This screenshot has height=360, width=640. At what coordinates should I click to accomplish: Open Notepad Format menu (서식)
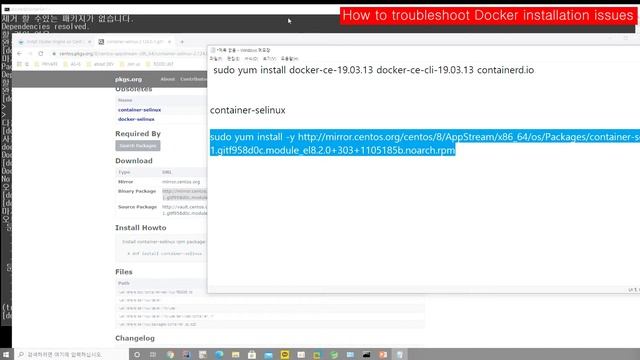[251, 59]
